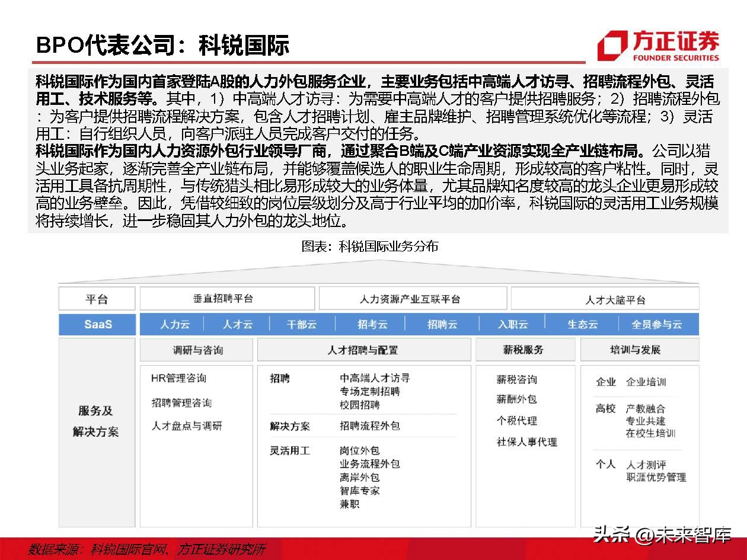Click 在校生培训 item
This screenshot has width=747, height=560.
pos(651,434)
